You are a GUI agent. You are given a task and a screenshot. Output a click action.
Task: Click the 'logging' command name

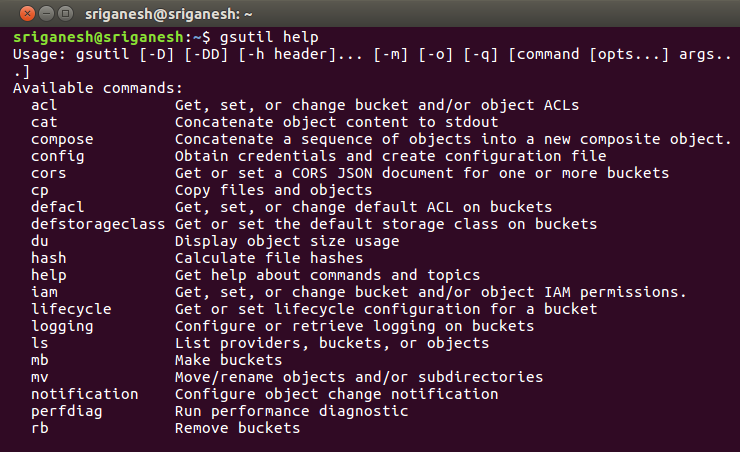62,326
